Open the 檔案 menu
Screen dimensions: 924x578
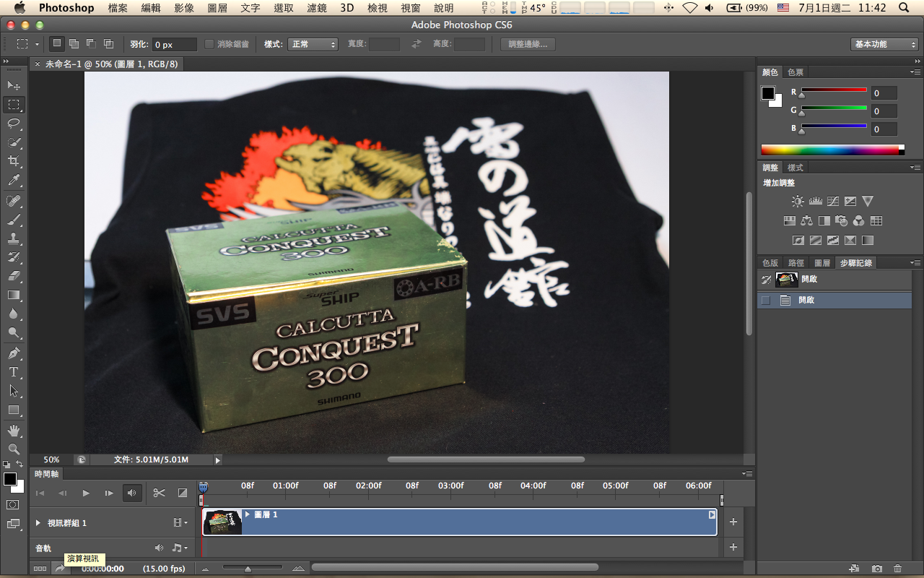pos(118,8)
